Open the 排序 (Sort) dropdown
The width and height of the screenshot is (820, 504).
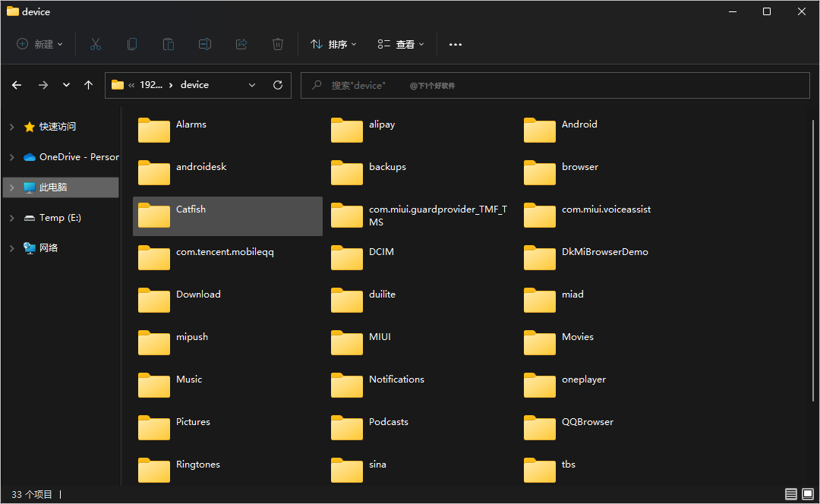click(333, 45)
